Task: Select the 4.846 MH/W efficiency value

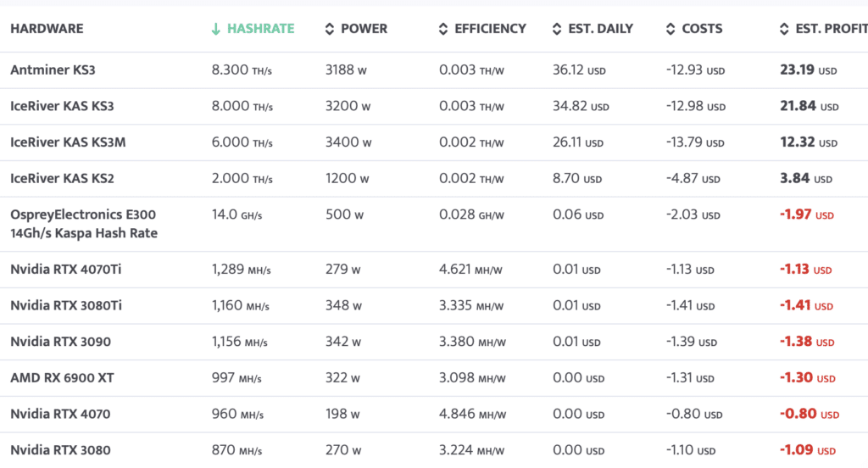Action: (473, 414)
